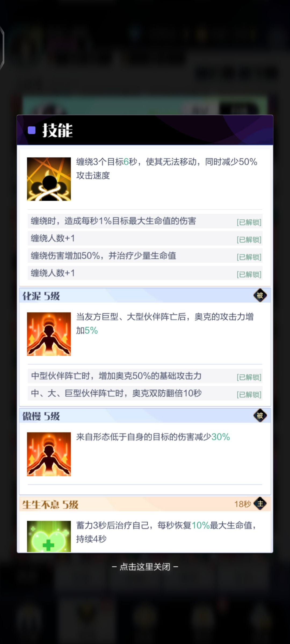The image size is (290, 644).
Task: Select the 缠绕伤害增加50% upgrade row
Action: click(145, 256)
